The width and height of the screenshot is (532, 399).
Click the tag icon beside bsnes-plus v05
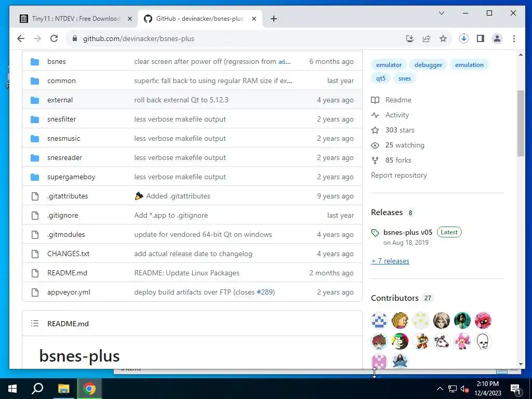(375, 233)
